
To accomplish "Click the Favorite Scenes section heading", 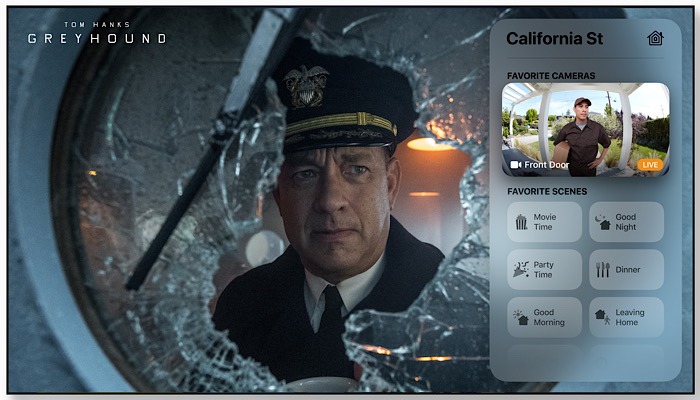I will click(547, 191).
